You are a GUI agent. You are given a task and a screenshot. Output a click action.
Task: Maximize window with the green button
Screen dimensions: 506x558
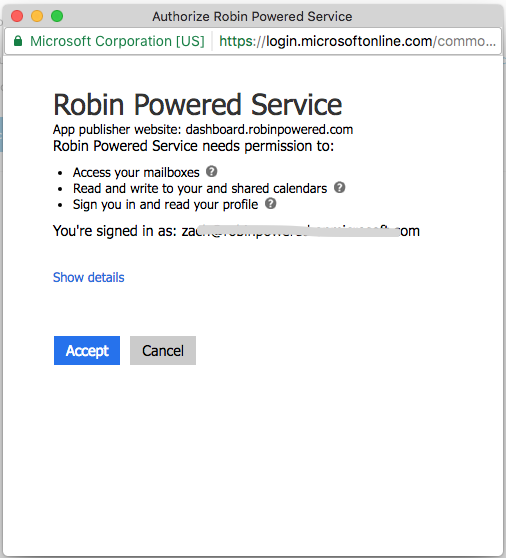[x=57, y=16]
